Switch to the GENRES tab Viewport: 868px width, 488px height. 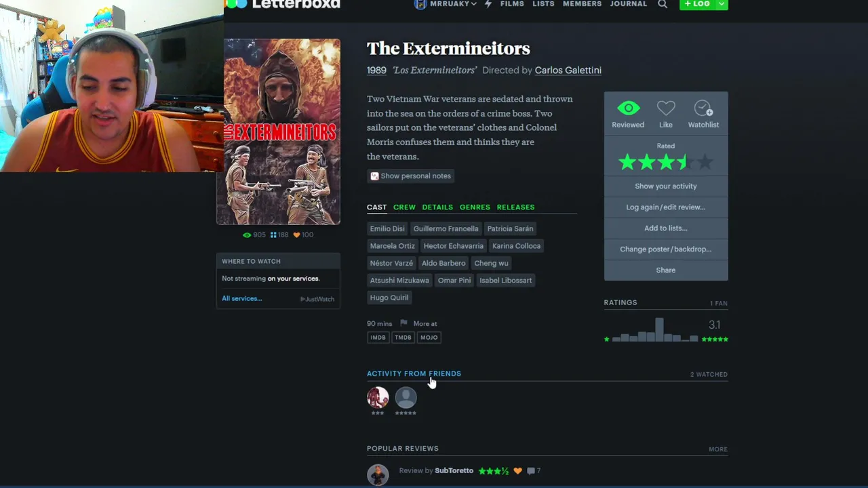[x=475, y=207]
